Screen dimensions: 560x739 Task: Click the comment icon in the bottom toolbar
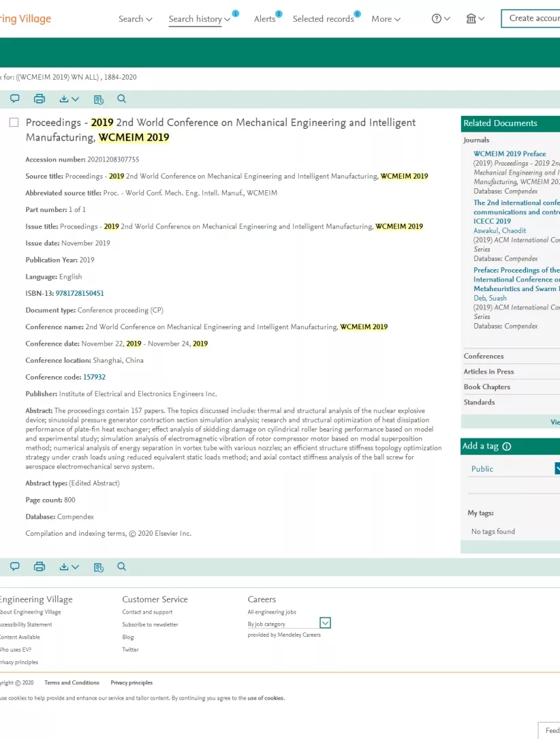[14, 567]
